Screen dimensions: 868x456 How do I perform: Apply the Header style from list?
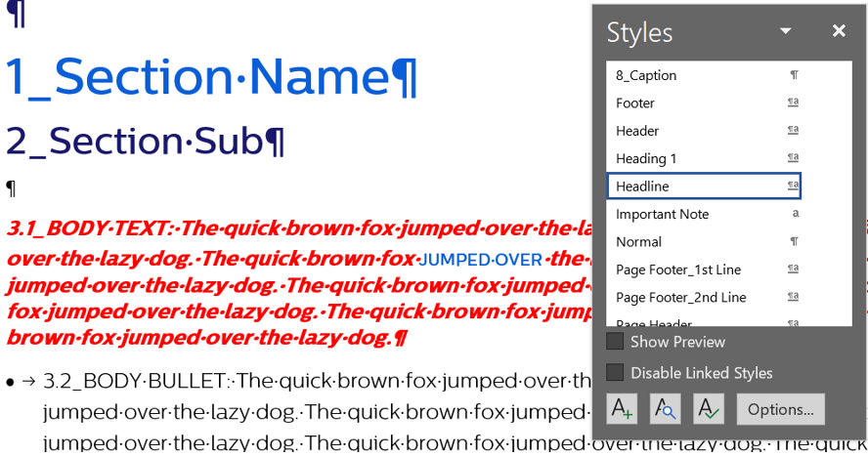[637, 131]
